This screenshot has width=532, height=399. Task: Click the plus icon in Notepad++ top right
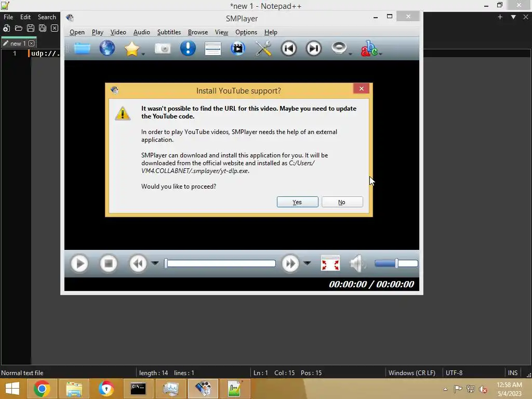500,17
